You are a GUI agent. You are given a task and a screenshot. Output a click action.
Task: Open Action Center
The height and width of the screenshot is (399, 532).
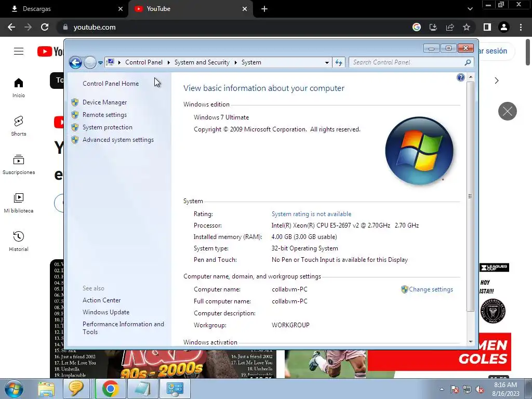(101, 300)
